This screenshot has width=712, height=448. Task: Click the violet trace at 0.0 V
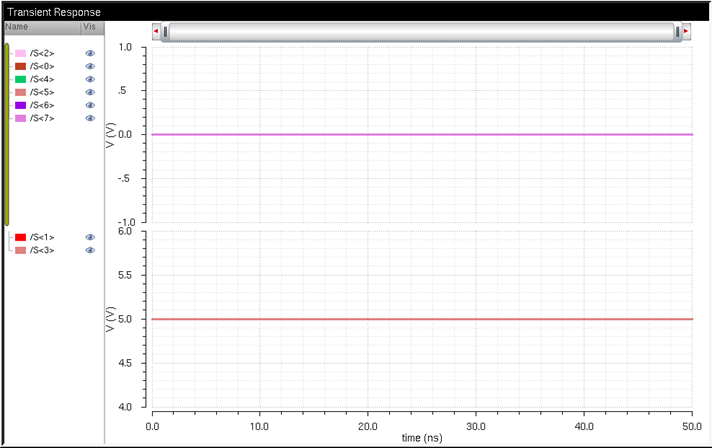[422, 134]
